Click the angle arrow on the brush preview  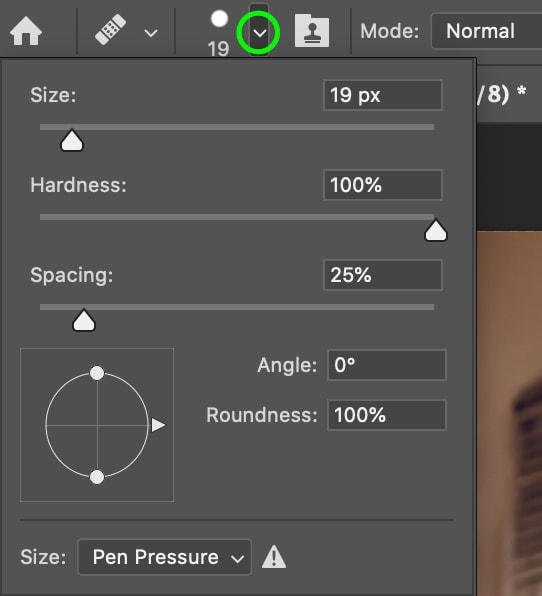tap(158, 425)
